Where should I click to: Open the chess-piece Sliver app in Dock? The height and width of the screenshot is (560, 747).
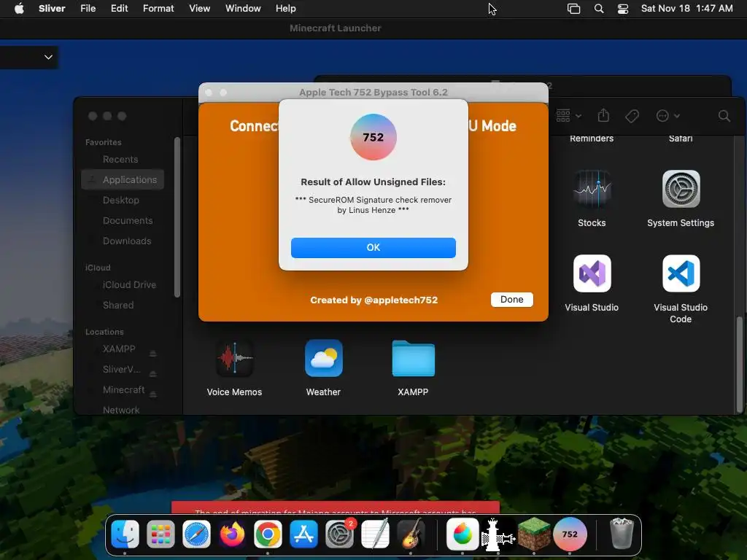[x=498, y=534]
